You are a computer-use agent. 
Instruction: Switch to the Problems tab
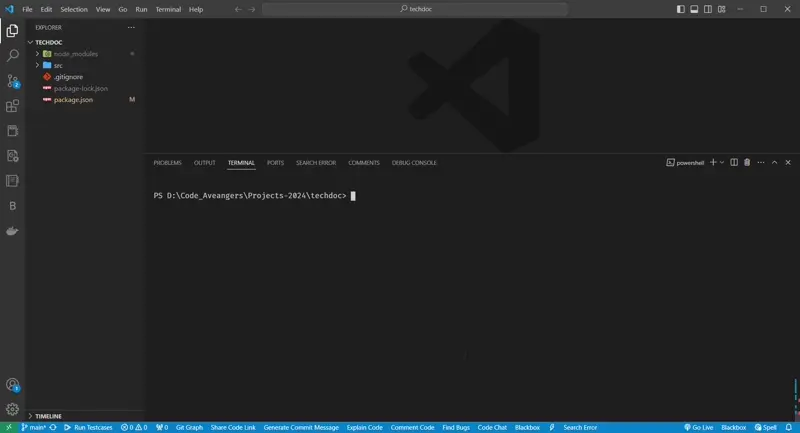[167, 163]
